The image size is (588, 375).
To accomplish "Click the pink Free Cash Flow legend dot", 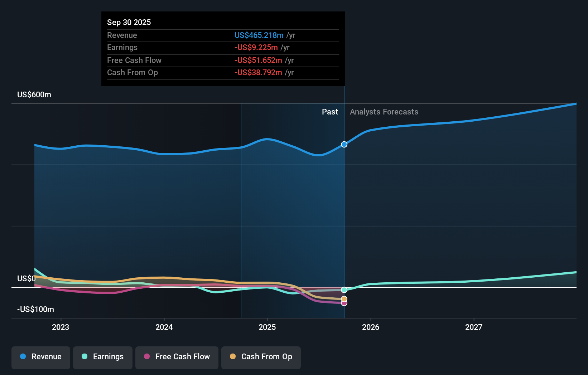I will click(x=146, y=357).
